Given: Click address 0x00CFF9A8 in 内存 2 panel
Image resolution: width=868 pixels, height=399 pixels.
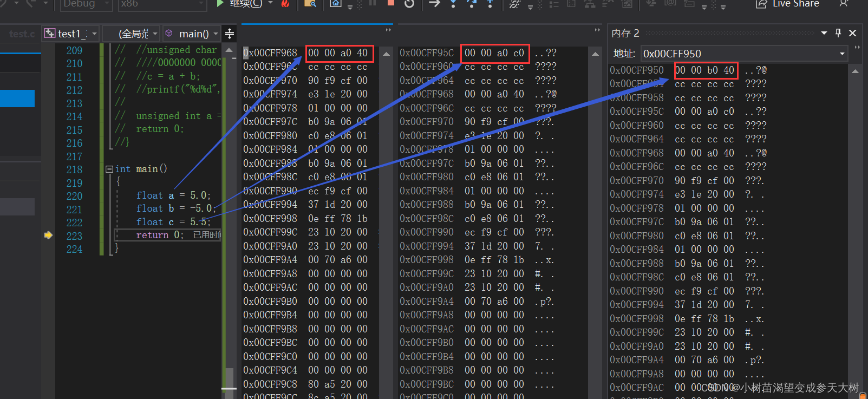Looking at the screenshot, I should (x=636, y=374).
